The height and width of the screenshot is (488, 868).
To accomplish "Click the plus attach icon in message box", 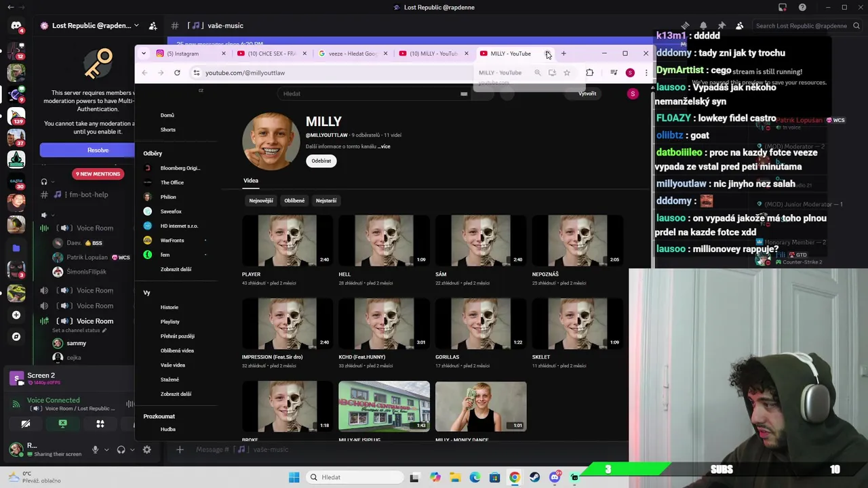I will [180, 449].
